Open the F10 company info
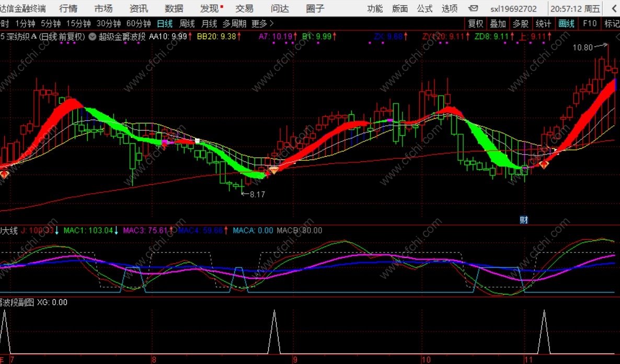Viewport: 620px width, 364px height. tap(590, 24)
